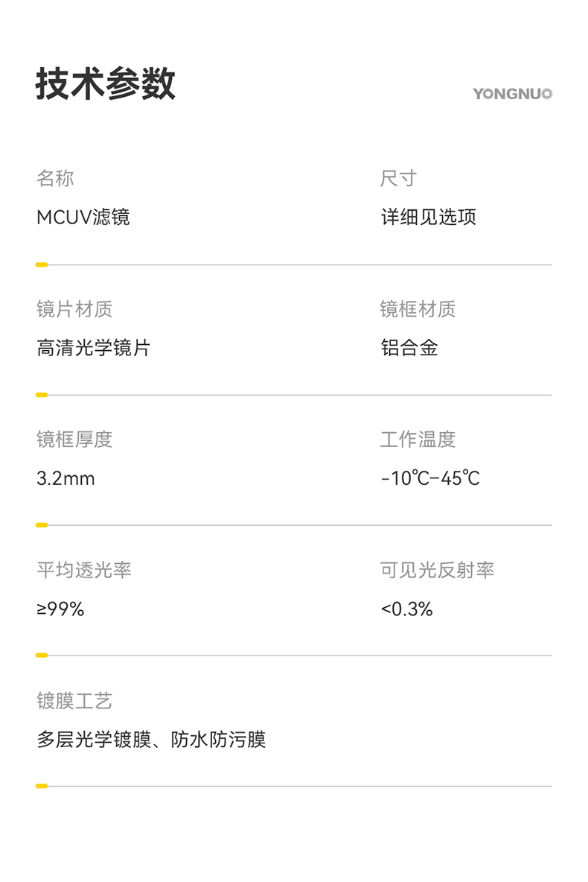The width and height of the screenshot is (588, 882).
Task: Click the ≥99% transmittance value
Action: point(60,609)
